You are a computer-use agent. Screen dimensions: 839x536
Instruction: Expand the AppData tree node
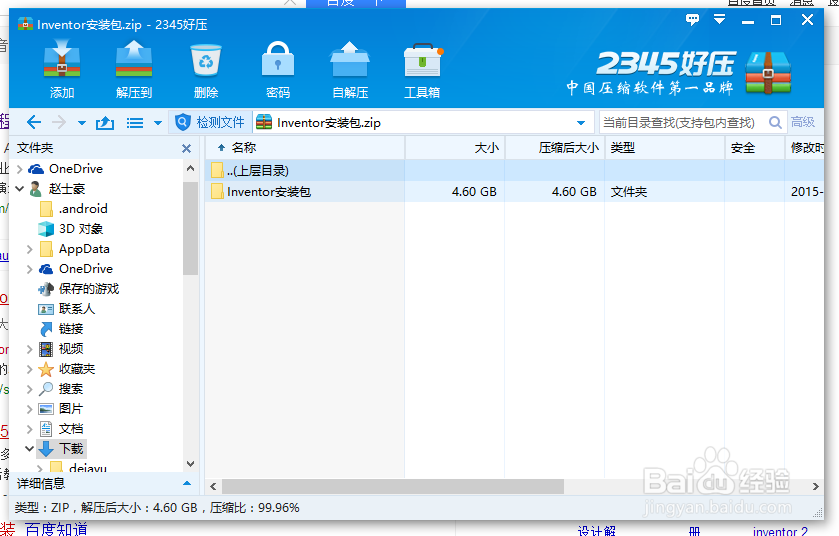(30, 249)
